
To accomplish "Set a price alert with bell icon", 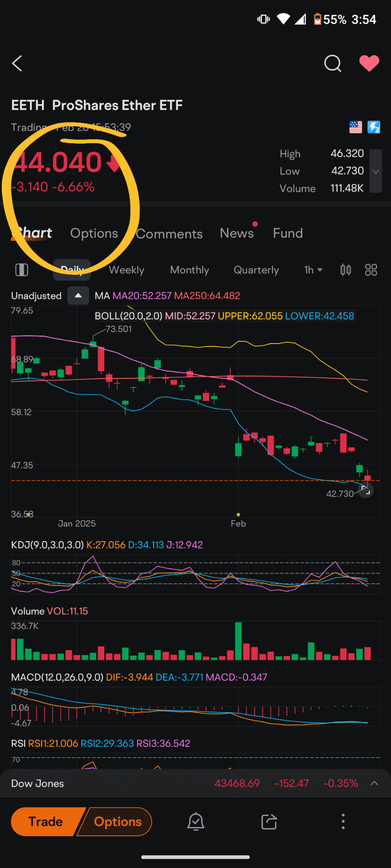I will (196, 821).
